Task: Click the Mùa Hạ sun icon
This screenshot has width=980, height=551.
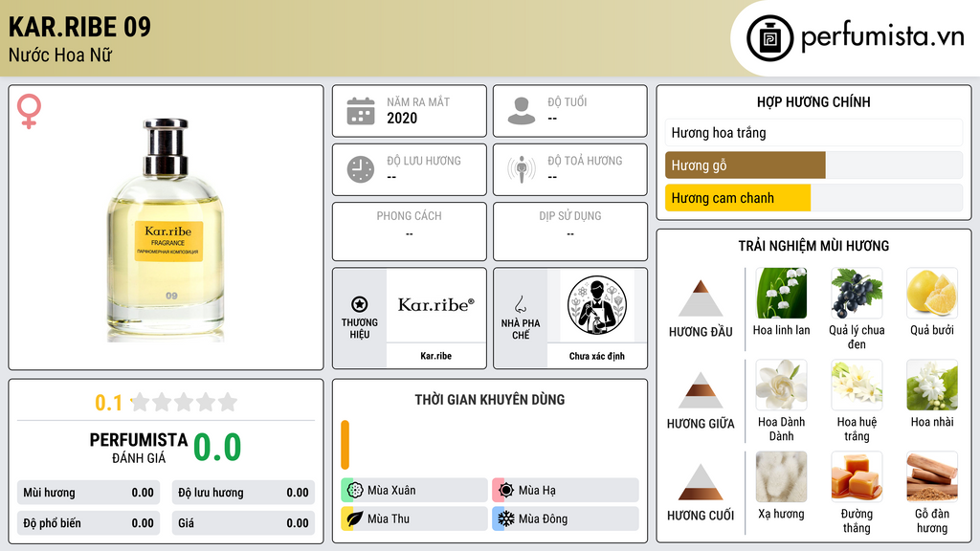Action: pos(506,490)
